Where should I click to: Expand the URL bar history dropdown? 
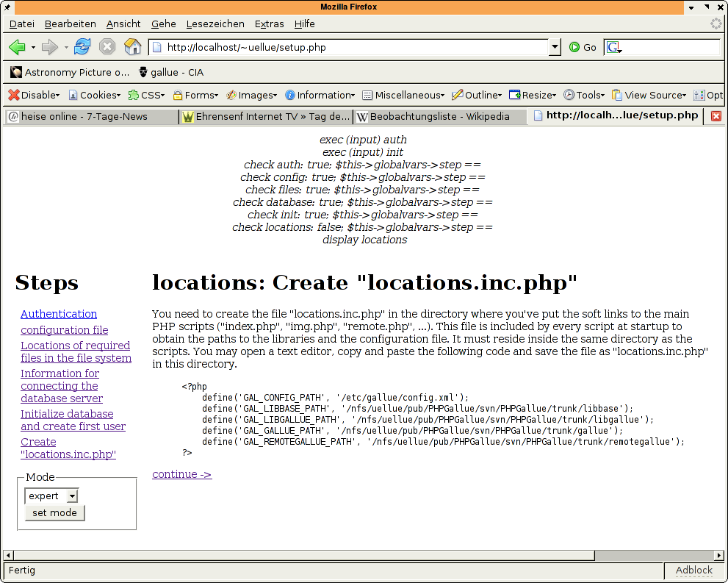tap(555, 47)
